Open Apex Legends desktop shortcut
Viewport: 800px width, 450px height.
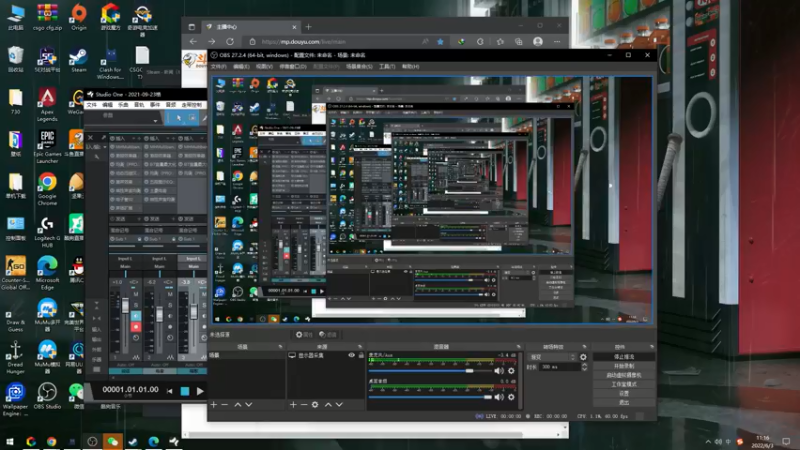pos(47,105)
